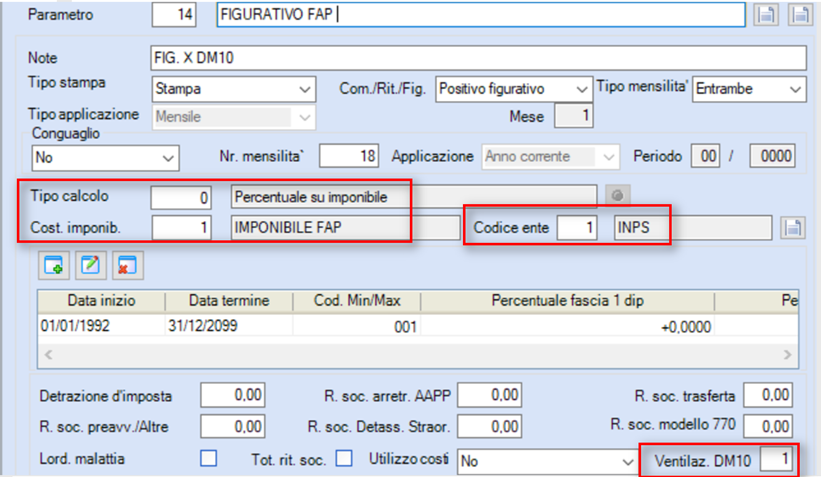Image resolution: width=821 pixels, height=477 pixels.
Task: Click first save icon beside FIGURATIVO FAP
Action: [766, 15]
